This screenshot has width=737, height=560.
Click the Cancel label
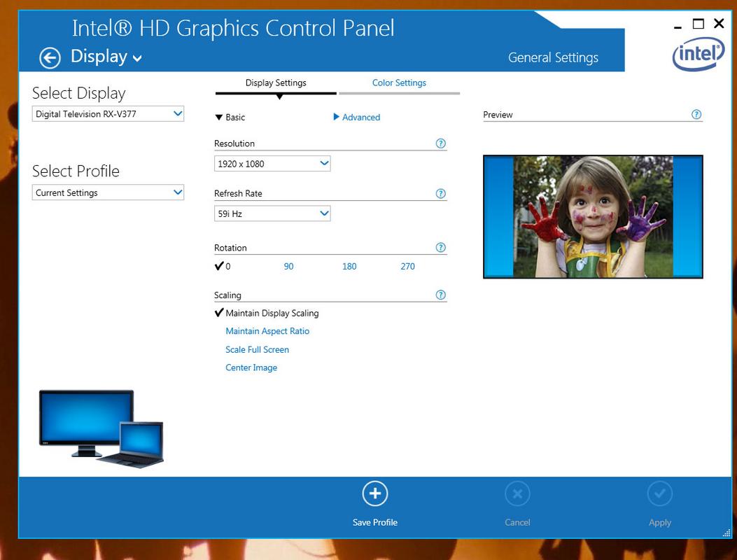(517, 522)
